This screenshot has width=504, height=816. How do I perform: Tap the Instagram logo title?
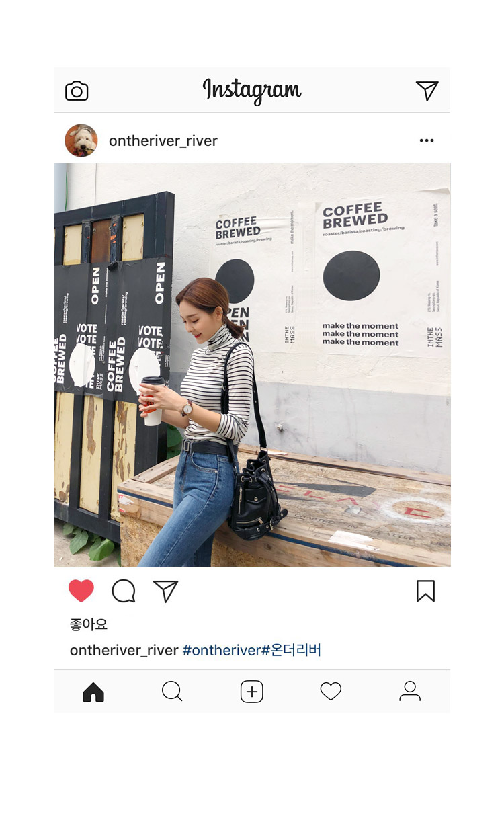pyautogui.click(x=252, y=91)
